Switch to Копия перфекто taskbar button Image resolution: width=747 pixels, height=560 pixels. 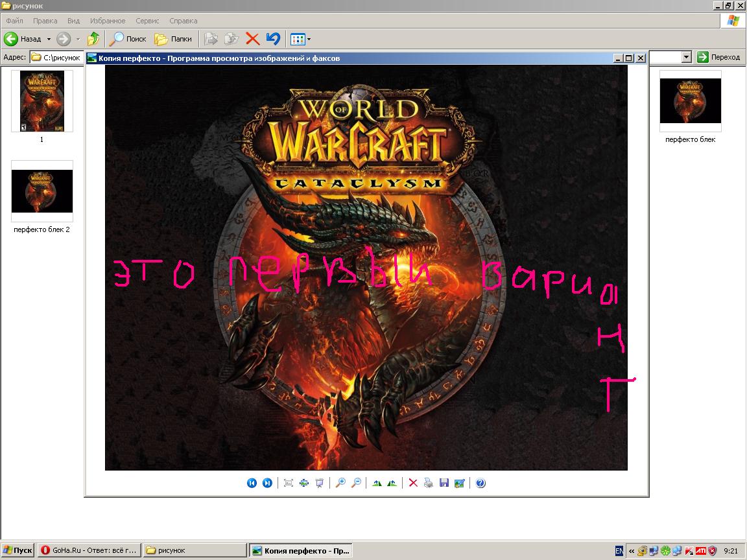[x=301, y=550]
